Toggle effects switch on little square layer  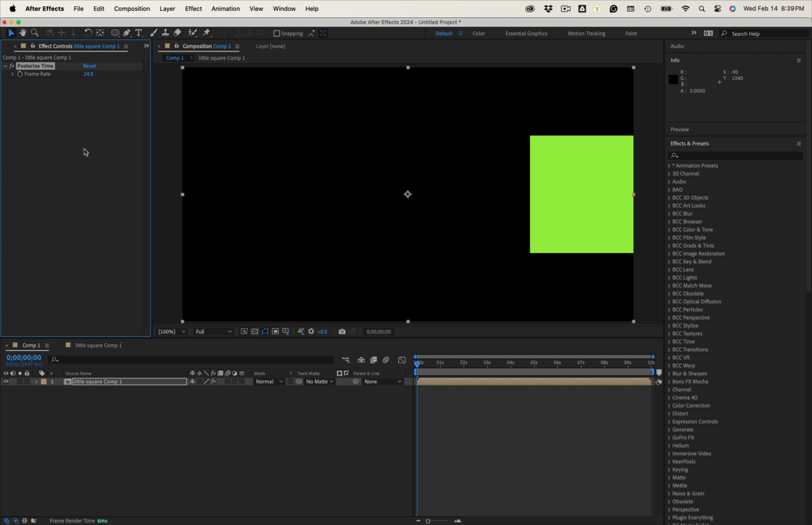pos(213,382)
